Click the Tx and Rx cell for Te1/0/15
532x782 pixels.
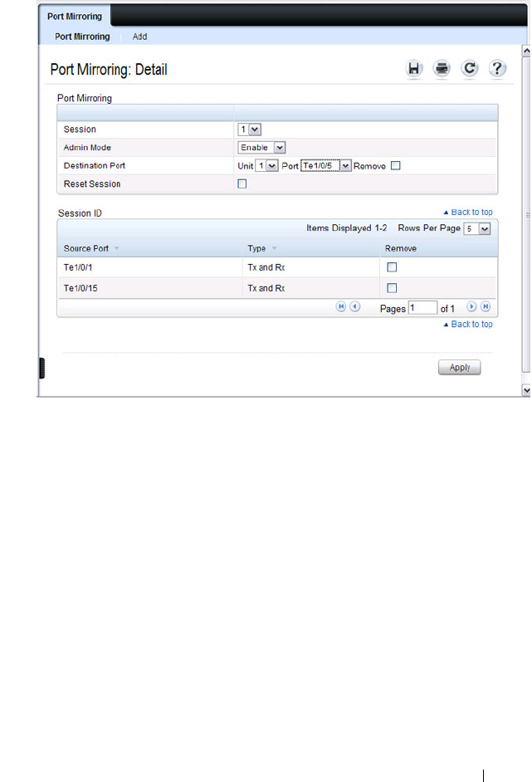pos(266,288)
